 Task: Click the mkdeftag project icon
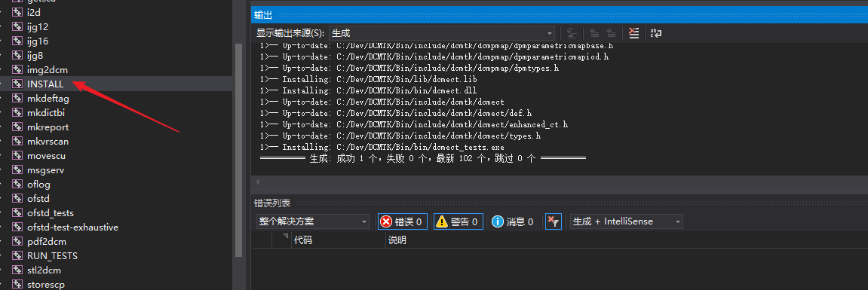pyautogui.click(x=17, y=99)
